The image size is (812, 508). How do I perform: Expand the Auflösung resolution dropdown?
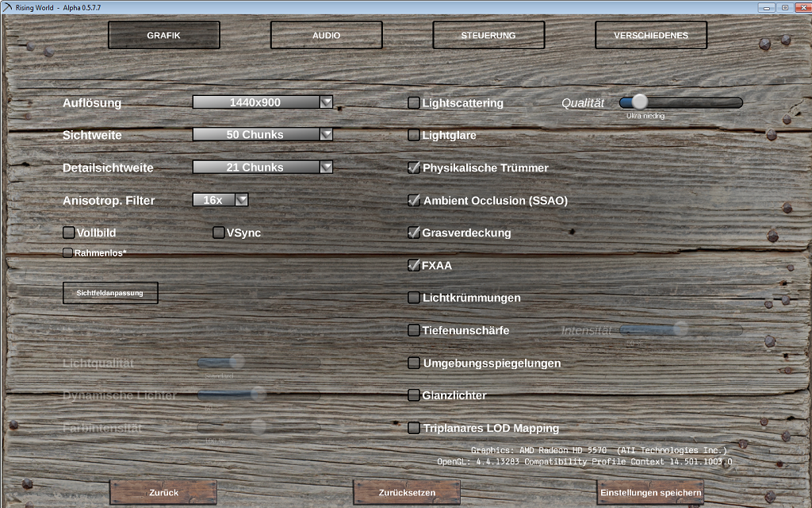[326, 102]
